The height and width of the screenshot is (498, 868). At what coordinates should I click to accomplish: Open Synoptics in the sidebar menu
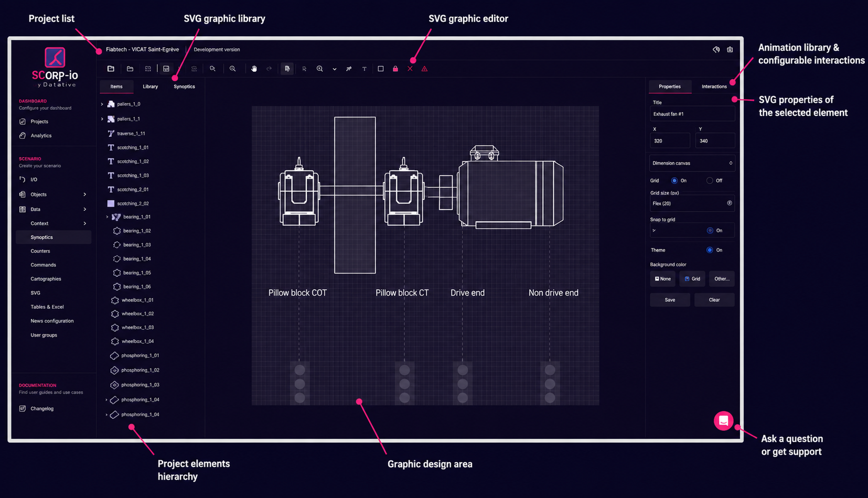(x=53, y=237)
